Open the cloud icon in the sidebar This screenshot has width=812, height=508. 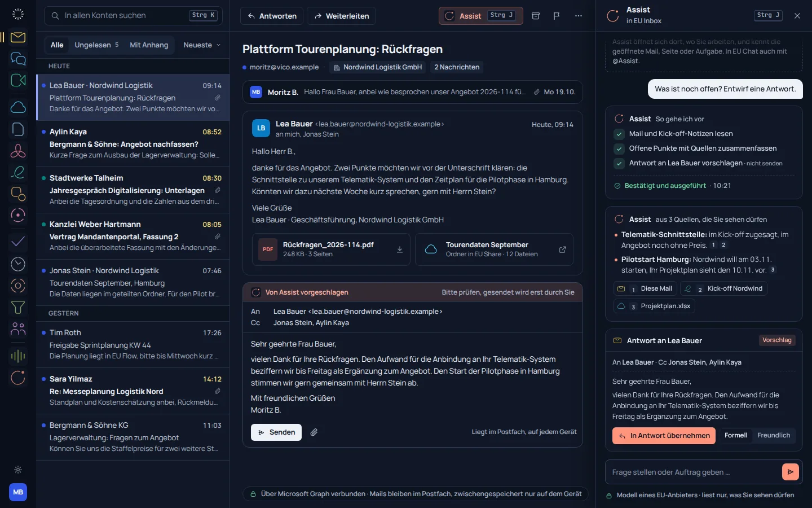pyautogui.click(x=18, y=107)
